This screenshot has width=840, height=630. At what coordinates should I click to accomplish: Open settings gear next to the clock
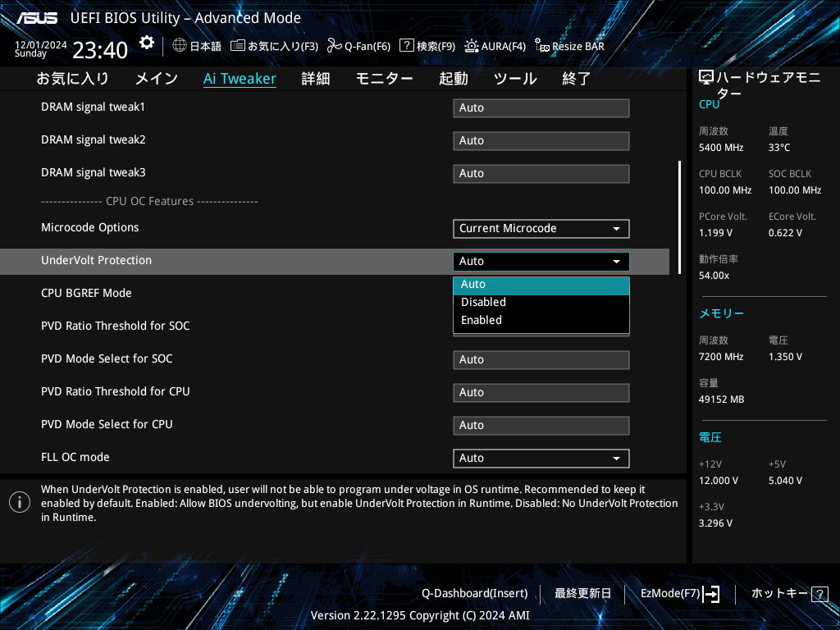tap(146, 43)
